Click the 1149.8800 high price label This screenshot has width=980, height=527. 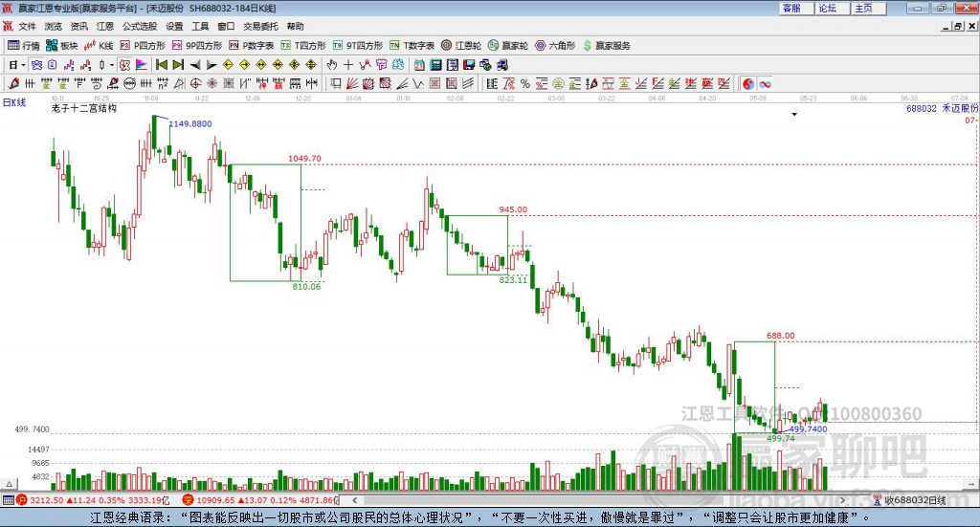(190, 123)
